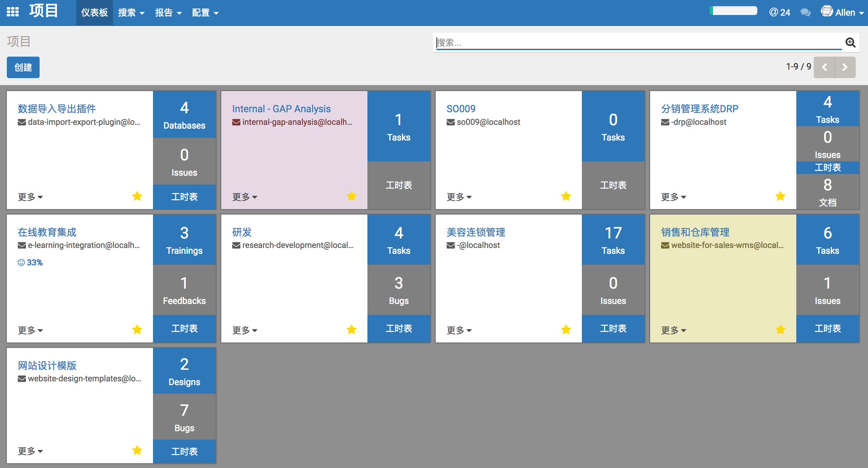This screenshot has height=468, width=868.
Task: Click the @ 24 mentions indicator
Action: (780, 13)
